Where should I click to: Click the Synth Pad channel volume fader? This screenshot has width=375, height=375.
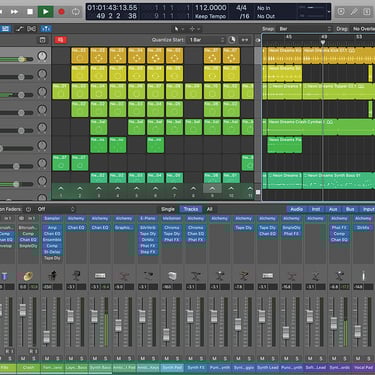[x=166, y=334]
